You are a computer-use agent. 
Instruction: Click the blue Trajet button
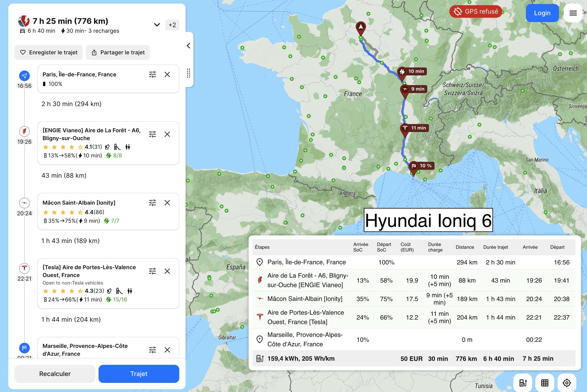point(139,374)
